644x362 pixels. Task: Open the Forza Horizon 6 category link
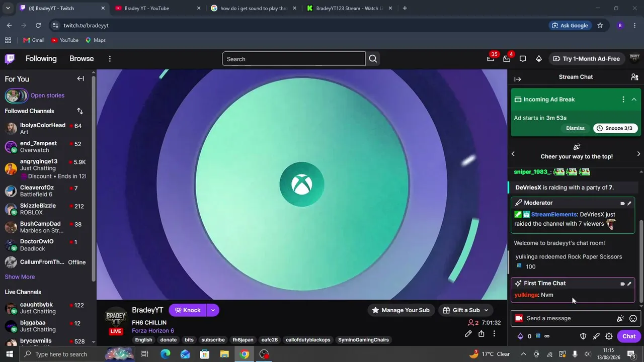coord(153,331)
